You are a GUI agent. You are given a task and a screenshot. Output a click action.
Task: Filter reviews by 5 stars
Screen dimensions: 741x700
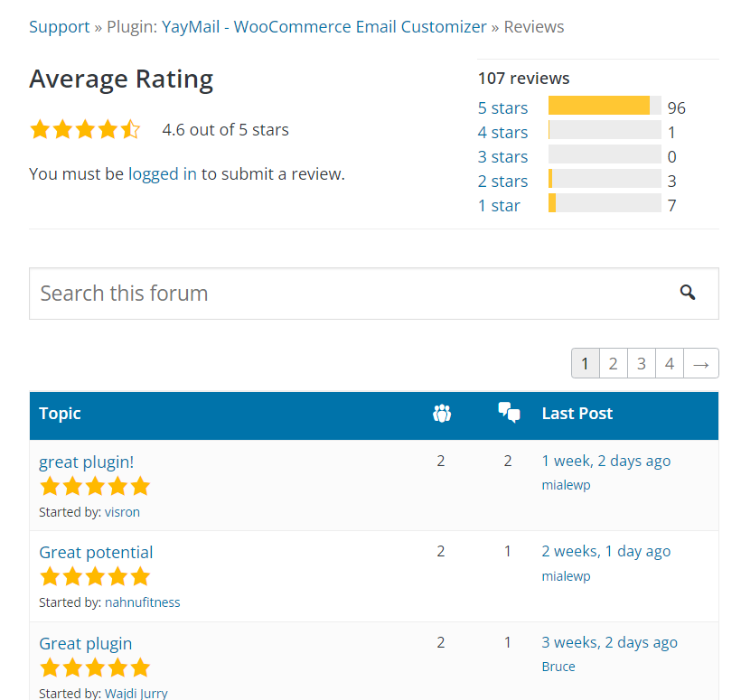tap(502, 107)
